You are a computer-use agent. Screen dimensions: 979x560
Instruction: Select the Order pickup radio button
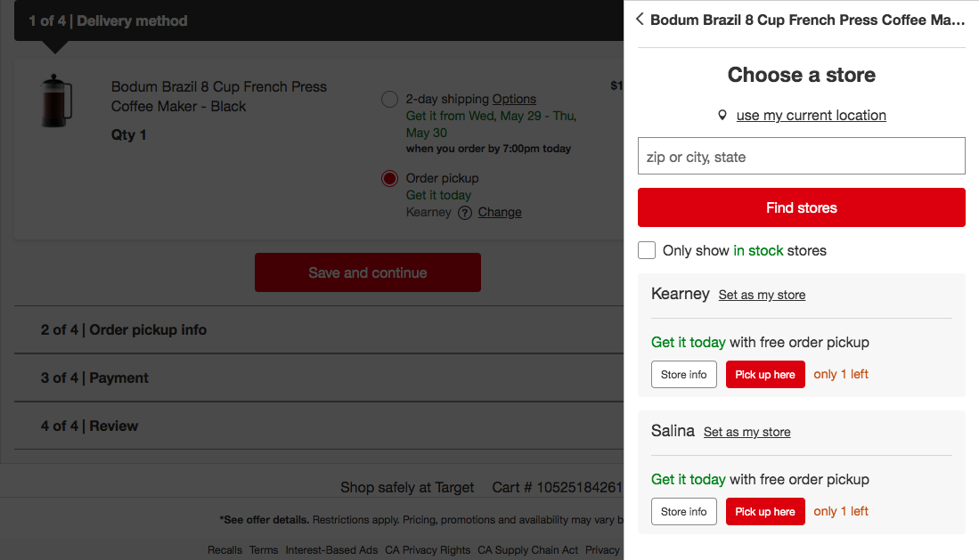click(x=389, y=178)
